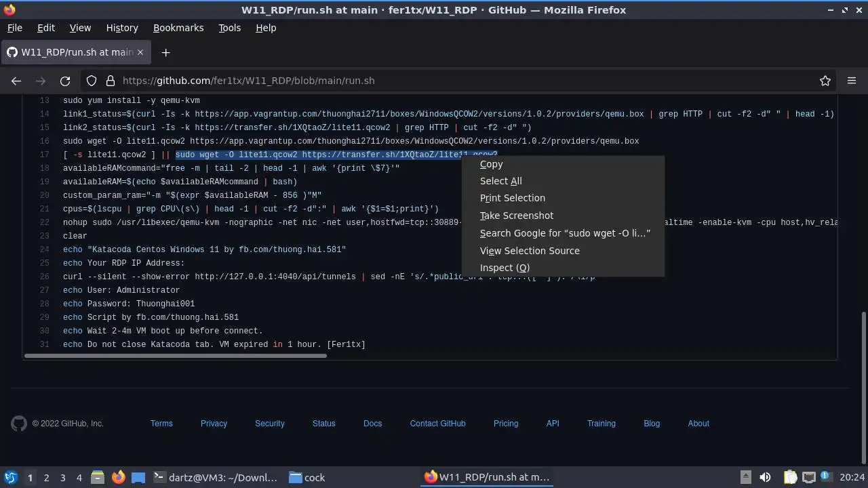This screenshot has width=868, height=488.
Task: Open the volume speaker tray icon
Action: click(x=765, y=477)
